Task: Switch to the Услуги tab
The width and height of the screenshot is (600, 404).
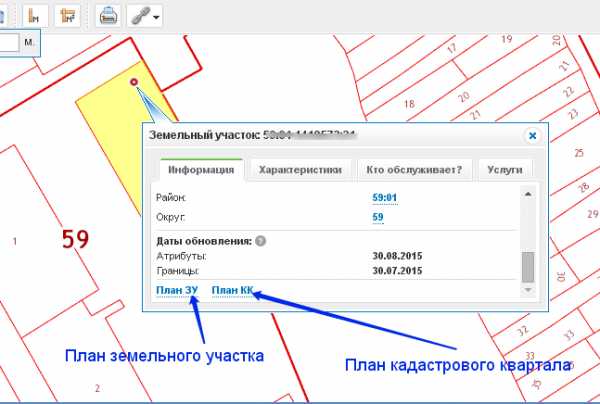Action: 505,170
